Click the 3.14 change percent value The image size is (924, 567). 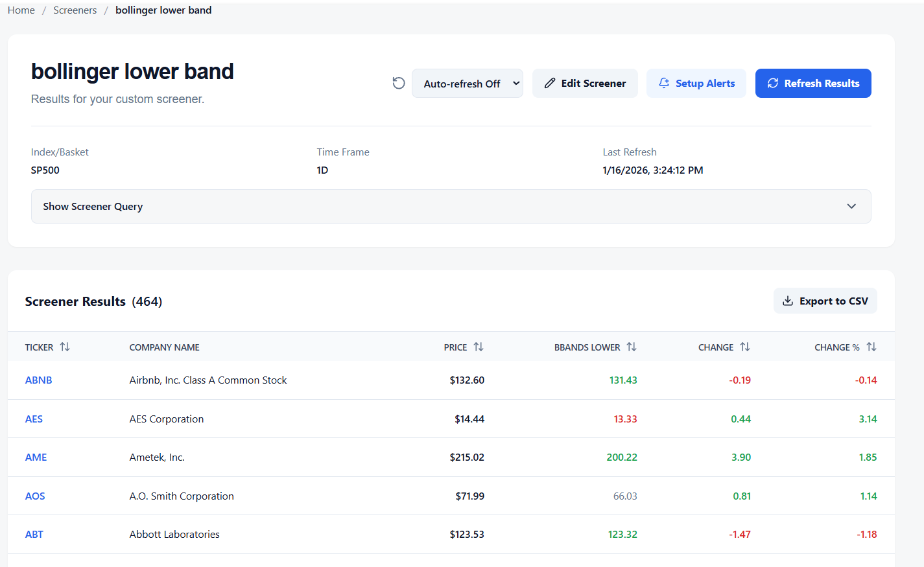click(x=868, y=419)
